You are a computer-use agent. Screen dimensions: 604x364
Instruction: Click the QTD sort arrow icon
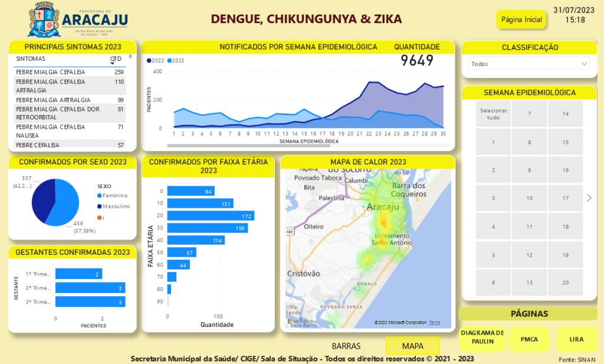(113, 63)
